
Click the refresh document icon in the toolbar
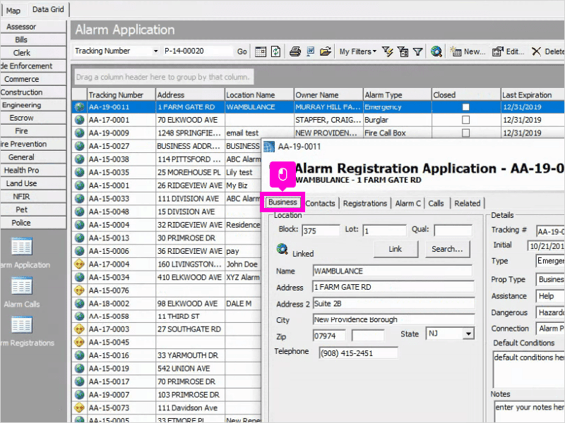tap(276, 52)
